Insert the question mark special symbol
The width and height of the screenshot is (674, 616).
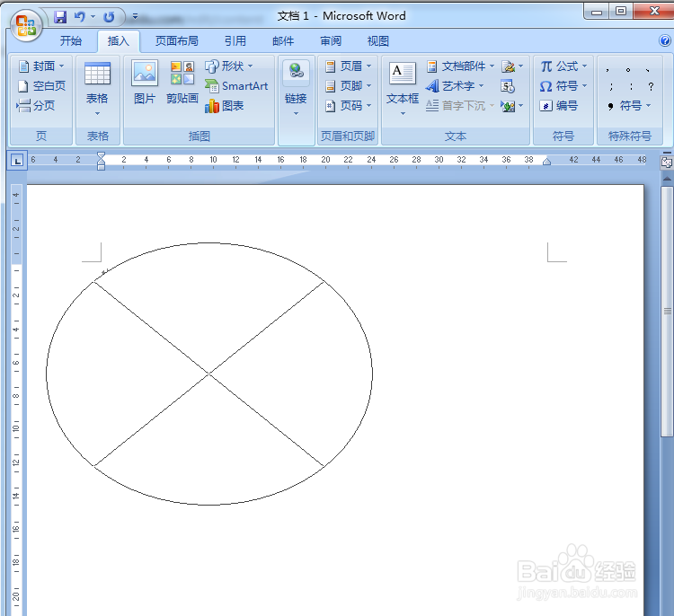[x=651, y=87]
